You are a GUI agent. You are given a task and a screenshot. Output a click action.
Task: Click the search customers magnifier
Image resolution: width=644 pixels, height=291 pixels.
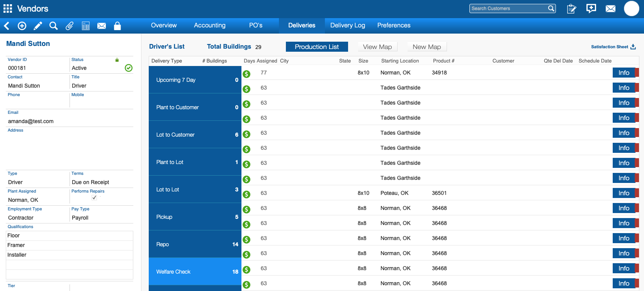(x=551, y=8)
